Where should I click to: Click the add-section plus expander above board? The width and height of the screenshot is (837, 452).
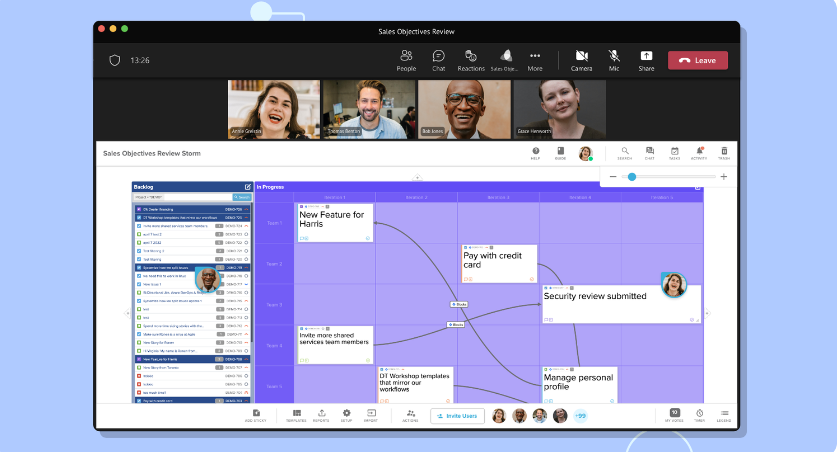click(417, 177)
